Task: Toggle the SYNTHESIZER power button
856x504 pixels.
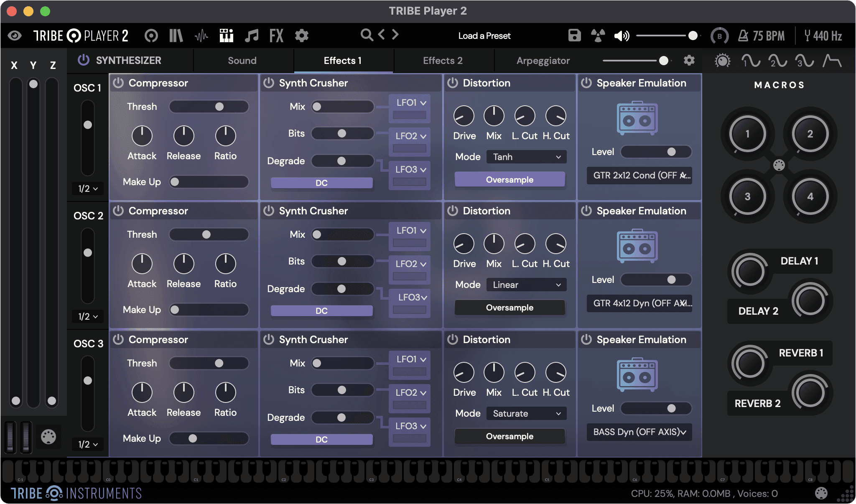Action: pos(82,61)
